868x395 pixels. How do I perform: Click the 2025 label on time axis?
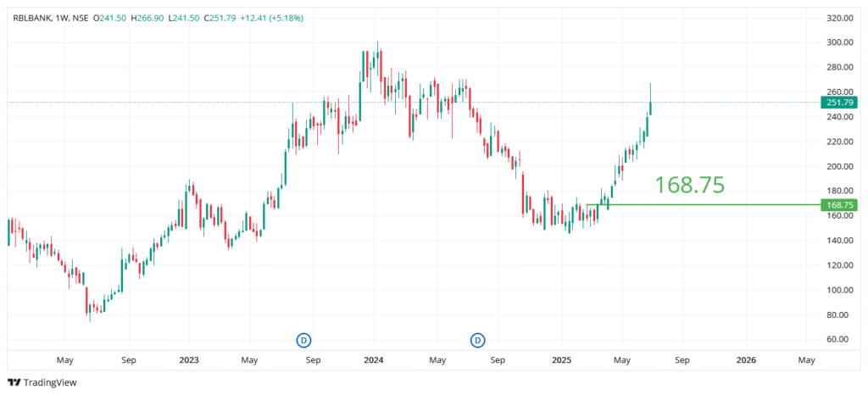coord(559,359)
